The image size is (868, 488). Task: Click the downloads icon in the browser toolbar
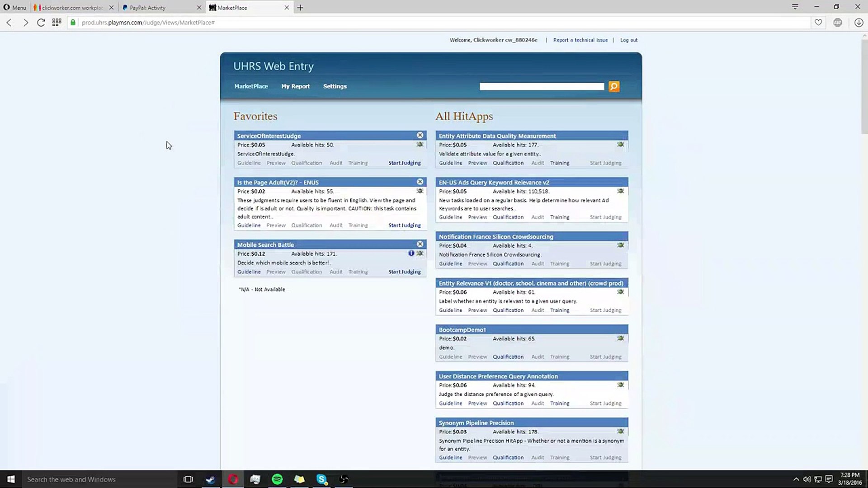click(859, 22)
